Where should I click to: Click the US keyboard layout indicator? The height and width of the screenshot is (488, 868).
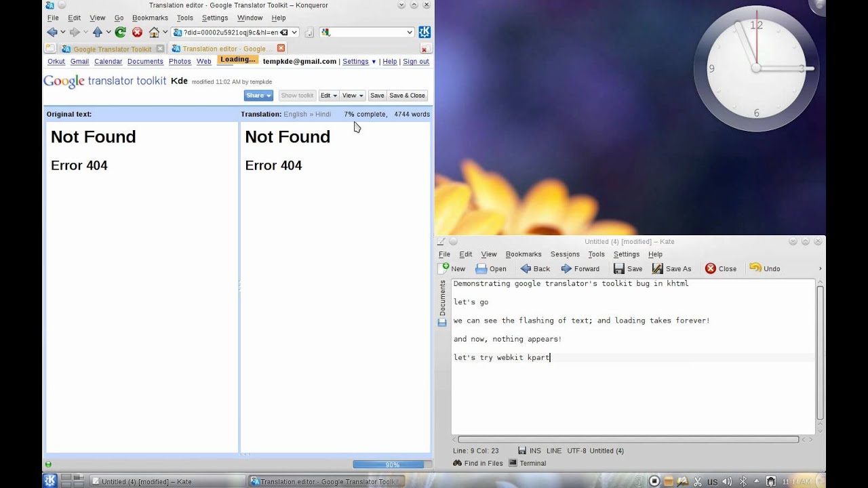click(x=713, y=482)
